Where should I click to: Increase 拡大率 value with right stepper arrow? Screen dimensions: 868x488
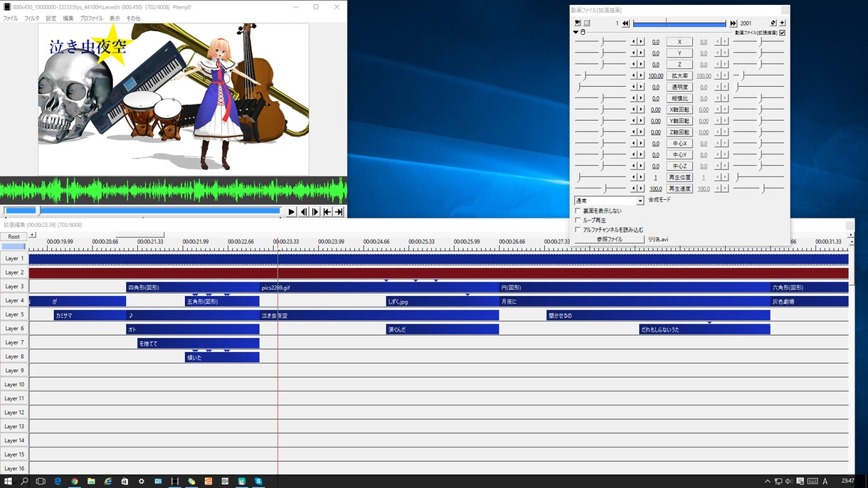coord(641,75)
